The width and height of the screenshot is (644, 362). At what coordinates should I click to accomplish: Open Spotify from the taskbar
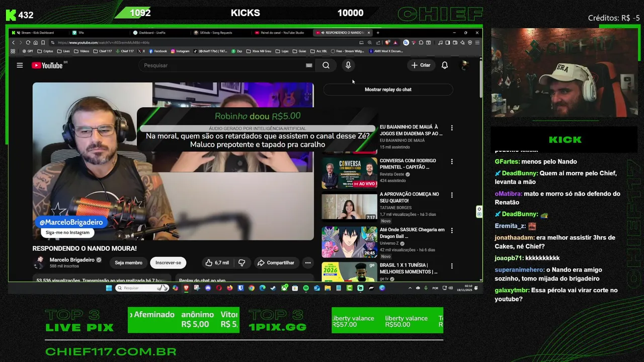[x=305, y=288]
